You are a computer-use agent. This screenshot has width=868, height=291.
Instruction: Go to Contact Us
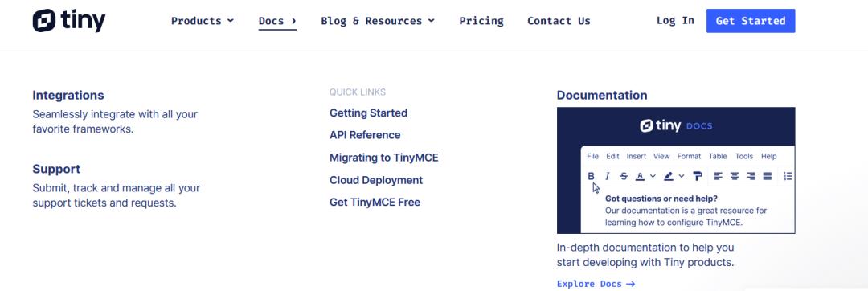click(559, 21)
